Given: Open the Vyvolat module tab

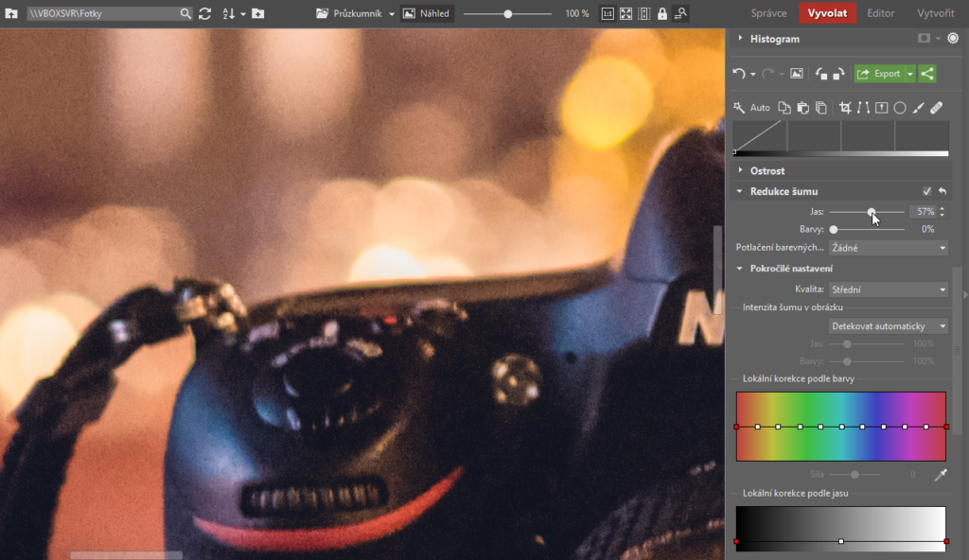Looking at the screenshot, I should click(x=827, y=13).
